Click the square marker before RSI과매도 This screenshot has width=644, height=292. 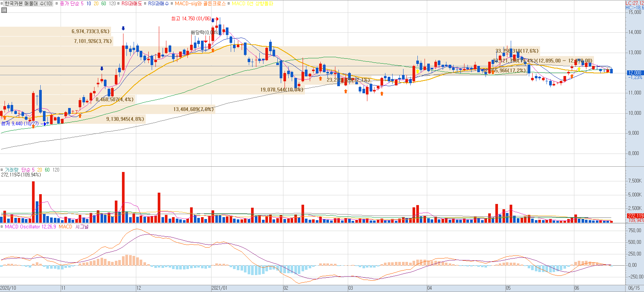tap(119, 3)
